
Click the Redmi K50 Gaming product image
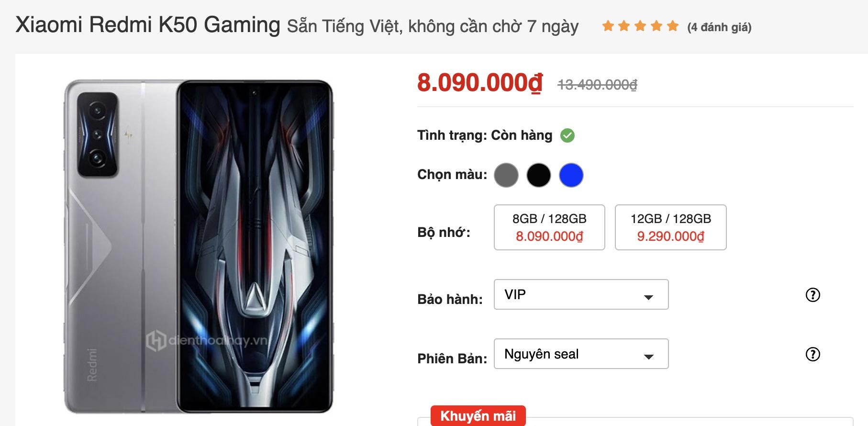point(199,247)
